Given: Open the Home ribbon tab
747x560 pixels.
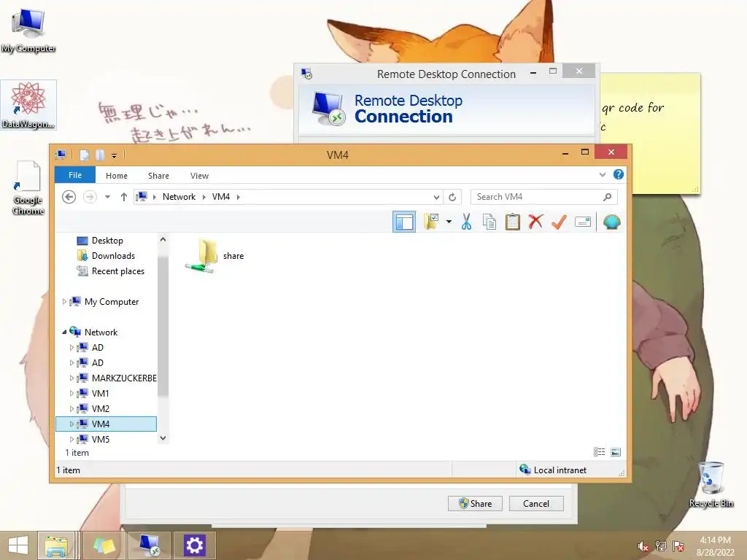Looking at the screenshot, I should pyautogui.click(x=117, y=175).
